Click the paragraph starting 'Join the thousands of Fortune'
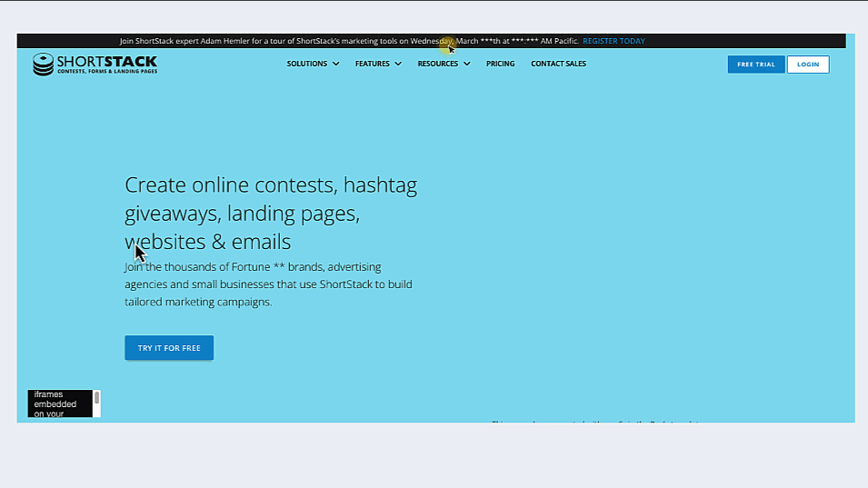This screenshot has width=868, height=488. [x=268, y=284]
